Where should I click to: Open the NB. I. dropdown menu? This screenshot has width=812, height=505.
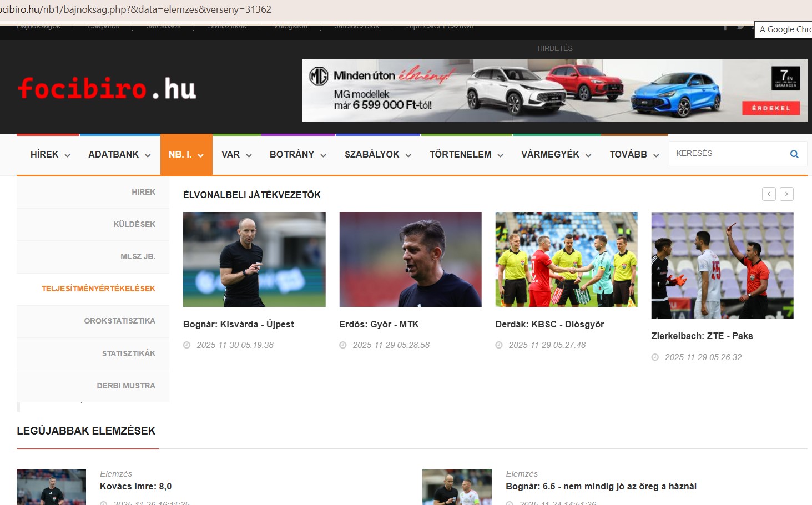click(x=186, y=155)
